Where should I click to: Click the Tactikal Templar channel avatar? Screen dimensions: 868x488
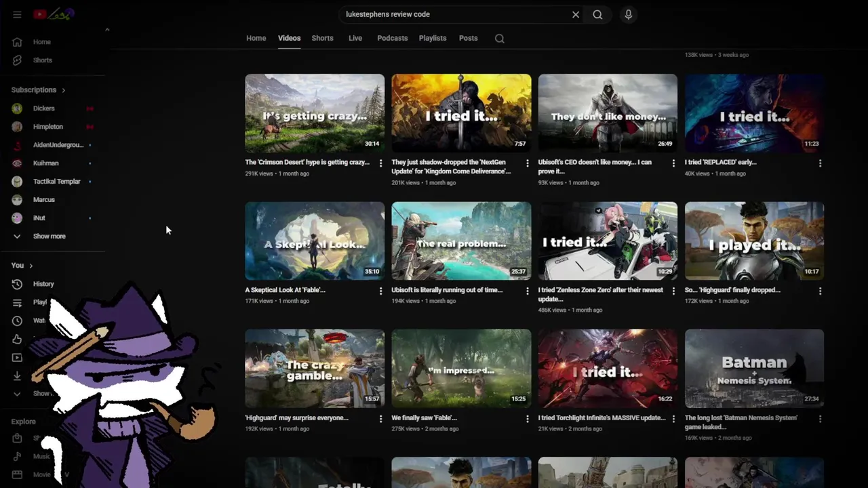18,182
